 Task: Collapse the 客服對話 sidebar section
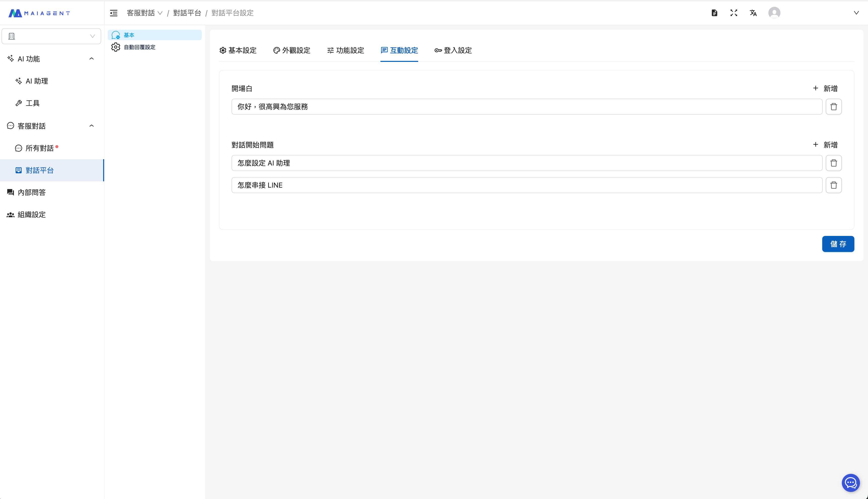[91, 126]
